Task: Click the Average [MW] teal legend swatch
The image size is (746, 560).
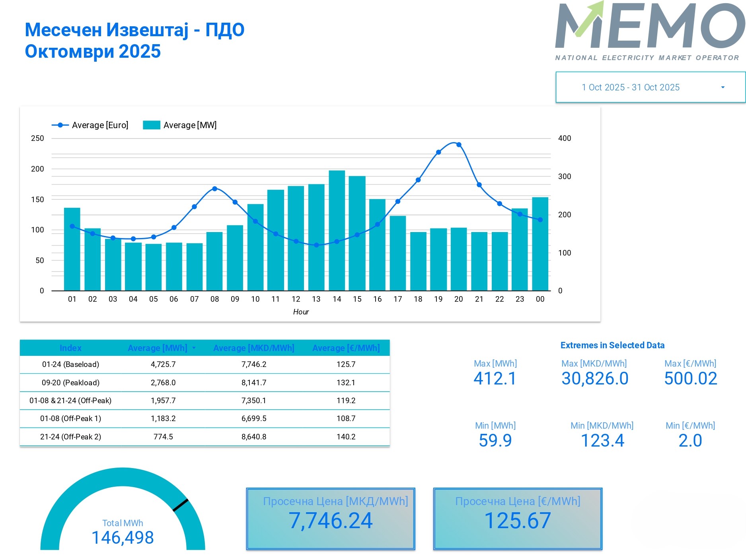Action: pos(151,125)
